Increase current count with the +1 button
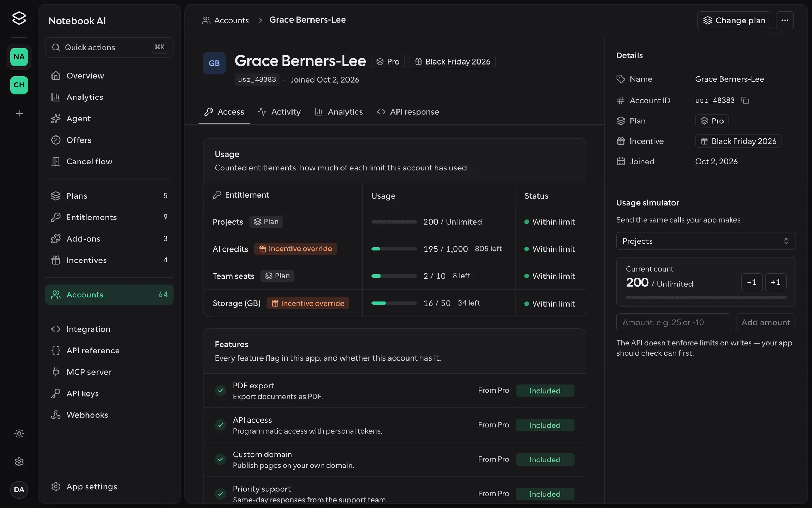The width and height of the screenshot is (812, 508). point(775,282)
